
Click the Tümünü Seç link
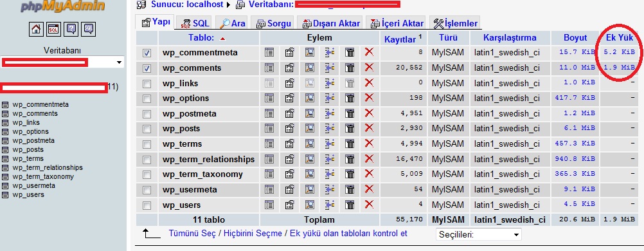[x=192, y=234]
